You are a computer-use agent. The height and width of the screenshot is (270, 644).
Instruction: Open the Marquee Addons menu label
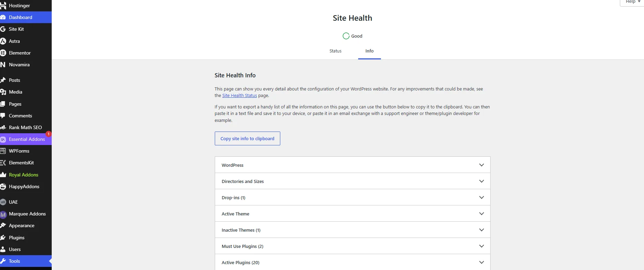click(x=28, y=214)
